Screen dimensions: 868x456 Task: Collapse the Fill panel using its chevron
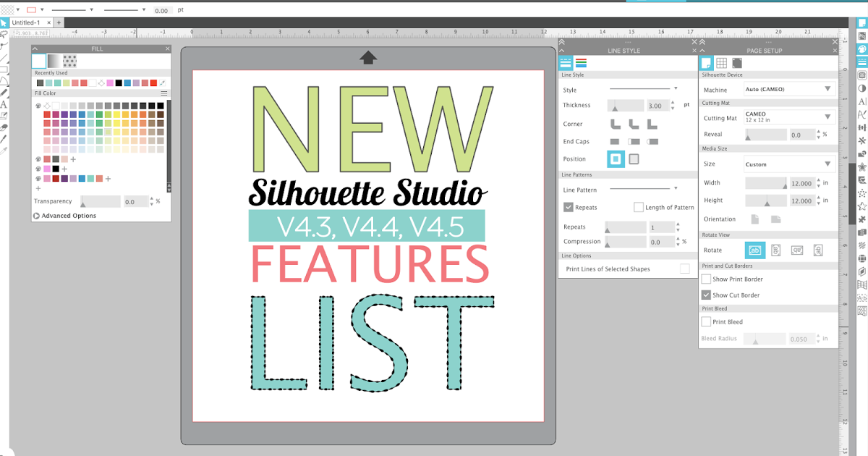coord(35,48)
